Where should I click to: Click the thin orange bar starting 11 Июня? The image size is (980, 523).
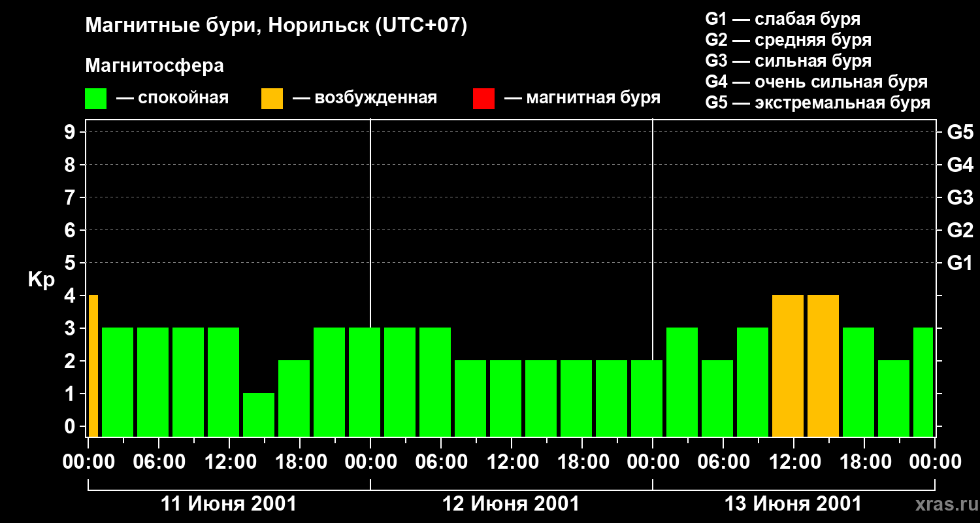pos(93,365)
